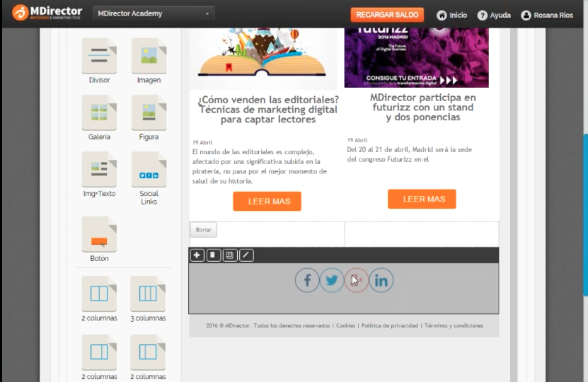Open the Cookies footer link

(345, 325)
